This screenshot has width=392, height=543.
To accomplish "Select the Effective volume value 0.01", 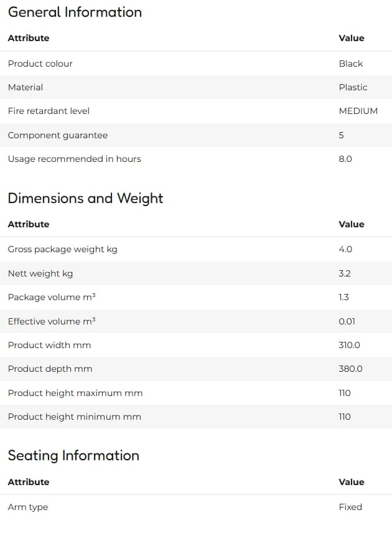I will [347, 321].
